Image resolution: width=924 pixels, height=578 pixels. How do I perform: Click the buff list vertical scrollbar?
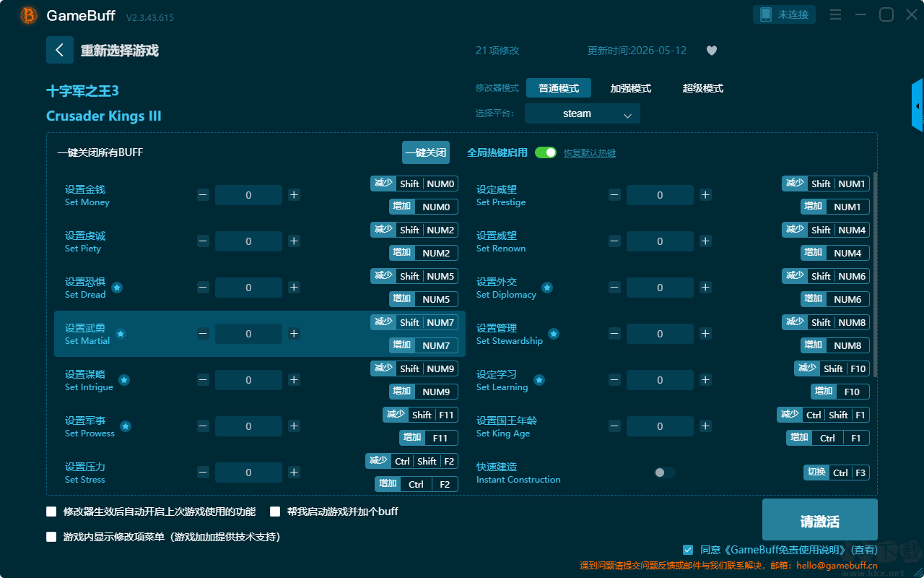click(x=876, y=275)
